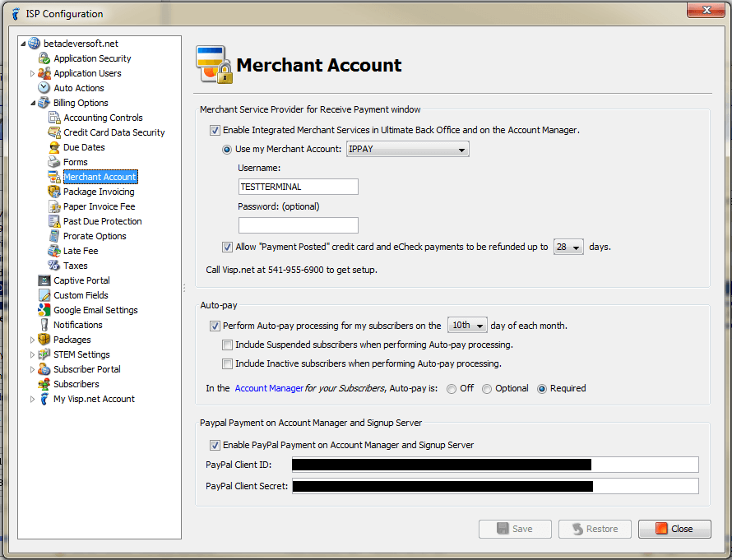Set Auto-pay to Optional
This screenshot has width=732, height=560.
tap(487, 389)
